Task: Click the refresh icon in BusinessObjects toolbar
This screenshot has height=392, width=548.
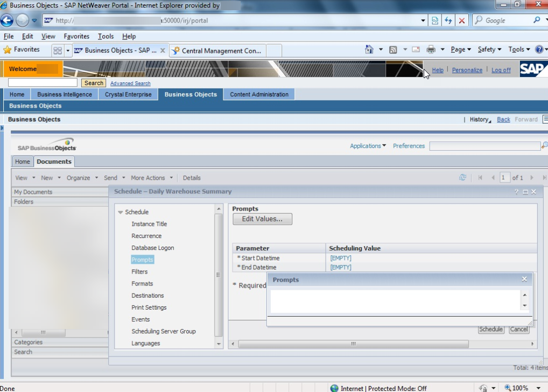Action: [x=462, y=178]
